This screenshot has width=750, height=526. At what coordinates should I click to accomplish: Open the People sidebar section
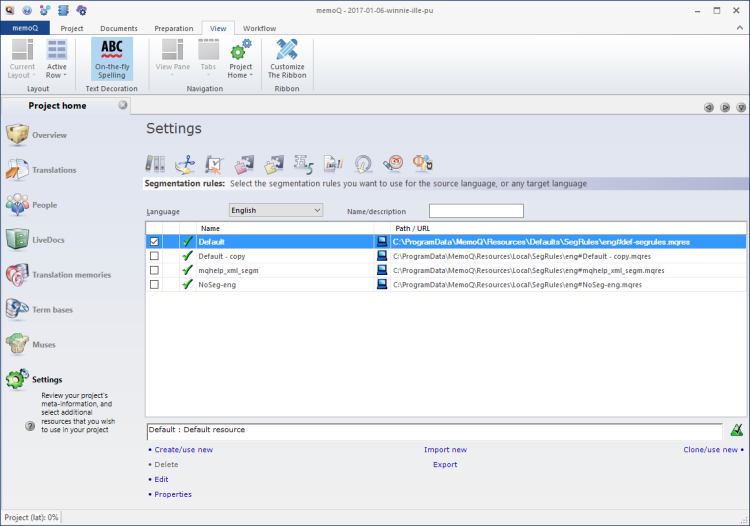coord(44,205)
